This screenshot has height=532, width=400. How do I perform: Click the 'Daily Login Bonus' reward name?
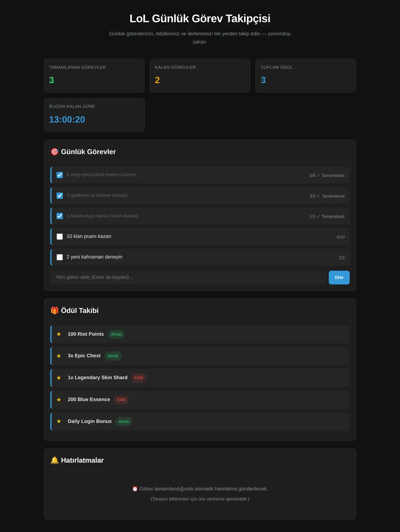90,421
